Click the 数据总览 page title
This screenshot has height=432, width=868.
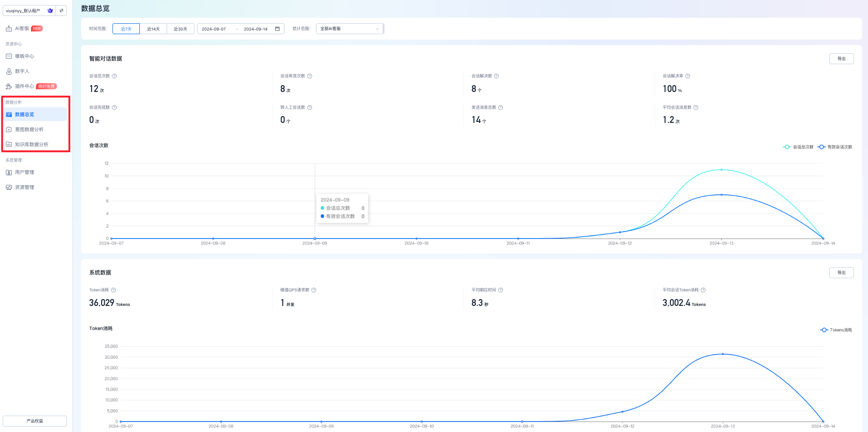coord(95,9)
